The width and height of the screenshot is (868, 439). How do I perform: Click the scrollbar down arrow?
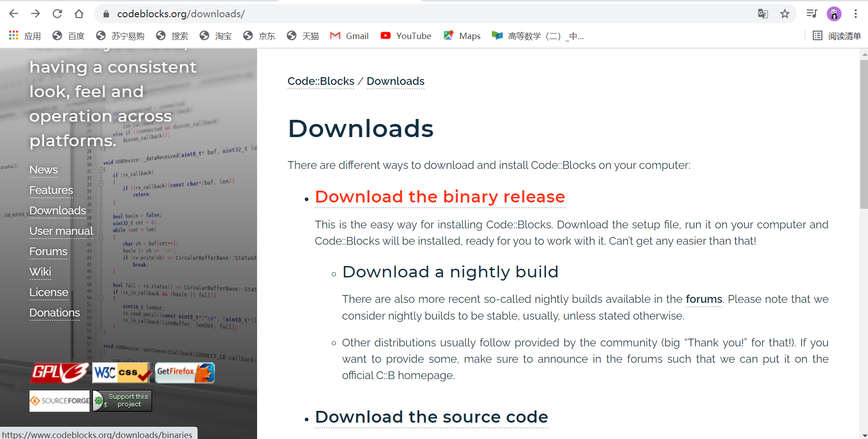[864, 435]
